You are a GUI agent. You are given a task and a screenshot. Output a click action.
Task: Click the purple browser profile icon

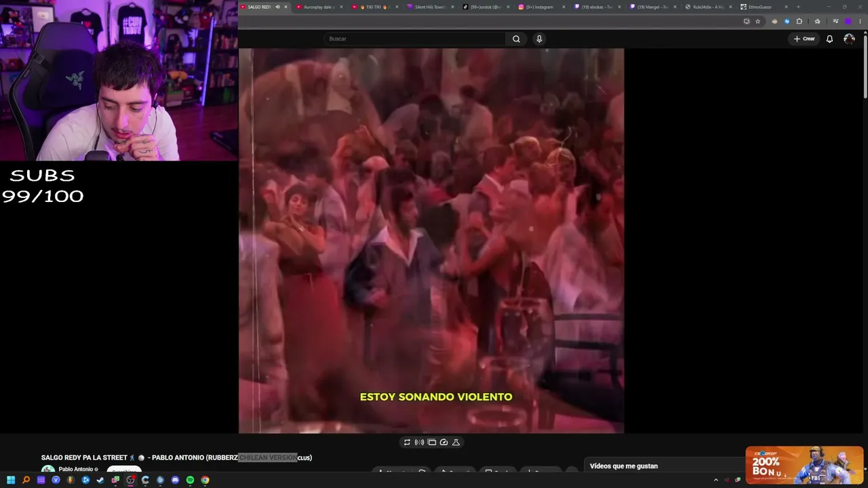tap(848, 21)
